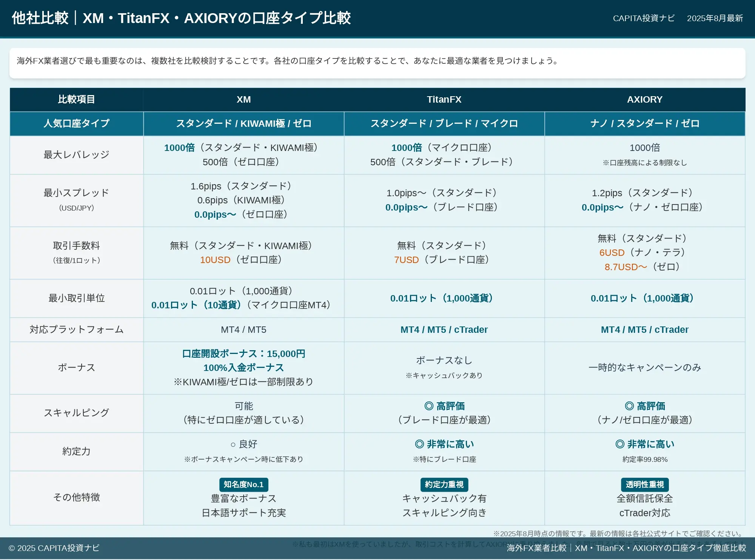
Task: Select the その他特徴 row label
Action: click(x=77, y=497)
